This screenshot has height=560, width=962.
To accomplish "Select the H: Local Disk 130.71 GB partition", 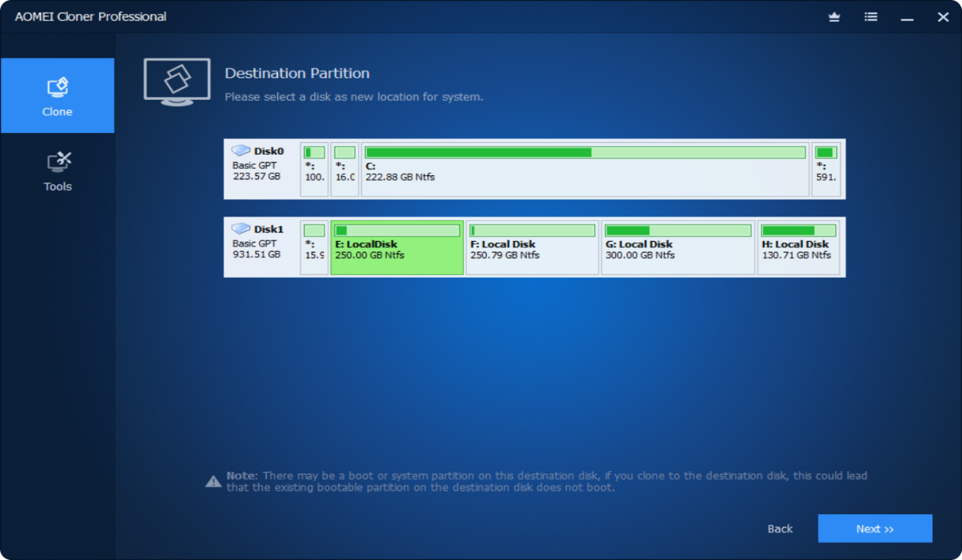I will coord(798,255).
